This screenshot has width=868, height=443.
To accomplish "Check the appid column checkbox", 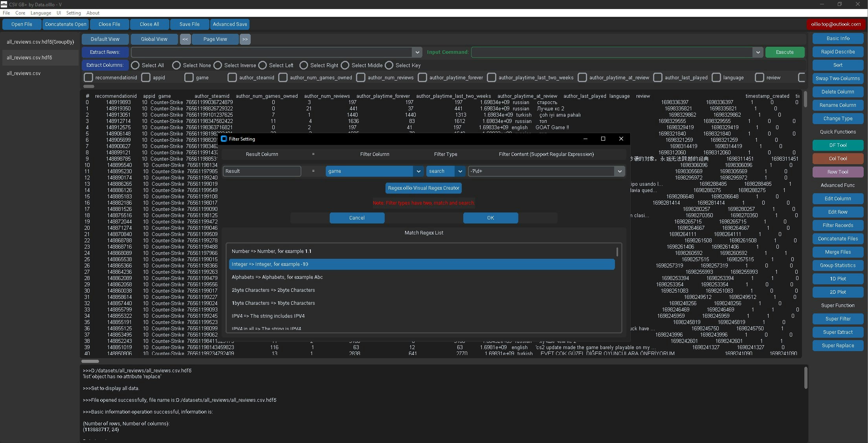I will tap(146, 77).
